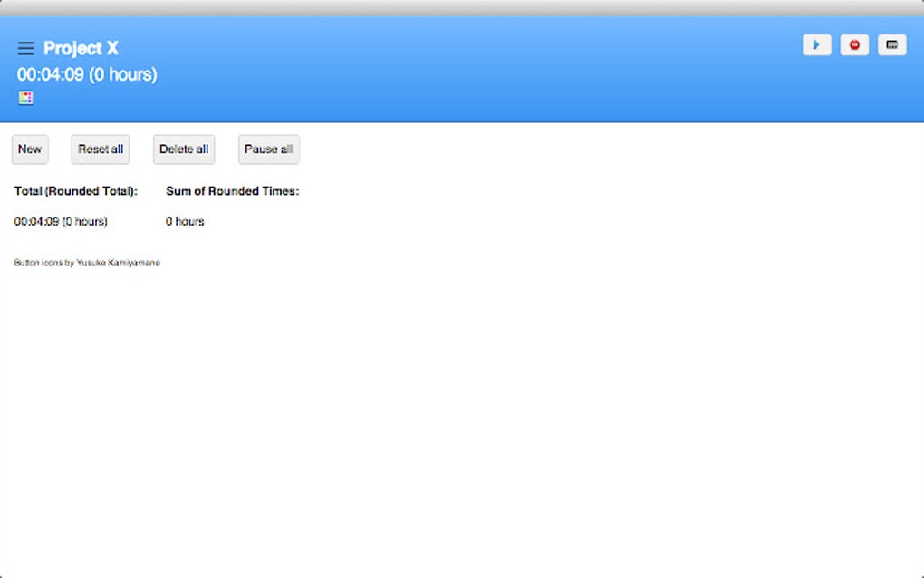Viewport: 924px width, 578px height.
Task: Pause every timer via Pause all
Action: point(268,149)
